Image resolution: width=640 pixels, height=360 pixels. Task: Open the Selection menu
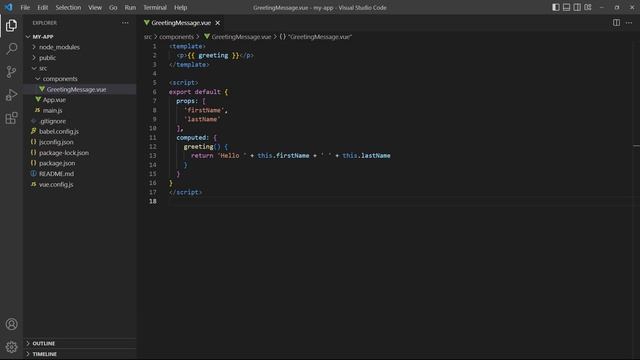pos(68,7)
